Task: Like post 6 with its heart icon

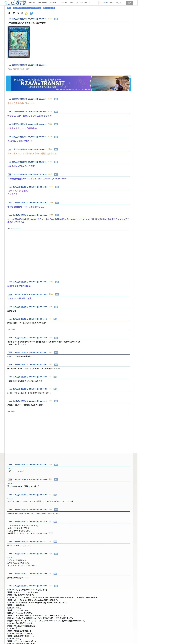Action: [x=49, y=137]
